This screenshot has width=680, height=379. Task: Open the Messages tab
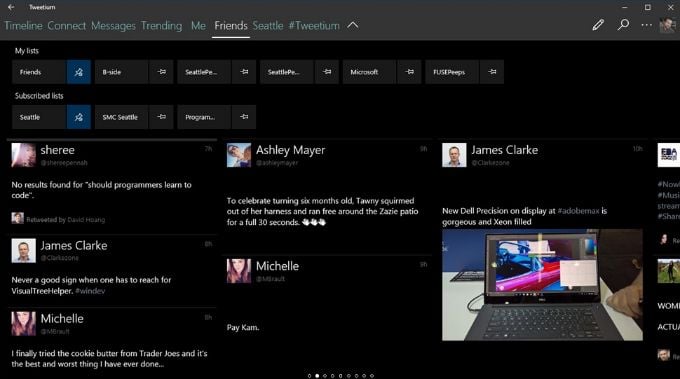[113, 26]
